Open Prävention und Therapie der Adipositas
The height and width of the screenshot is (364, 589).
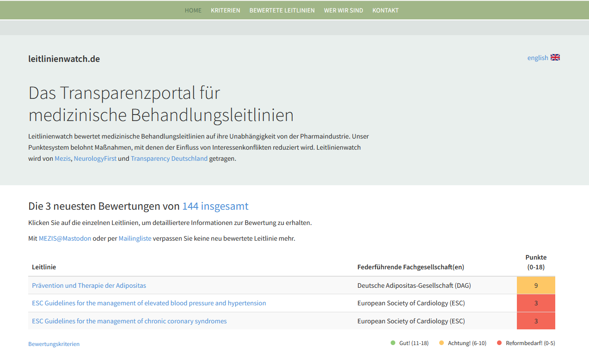pyautogui.click(x=89, y=285)
